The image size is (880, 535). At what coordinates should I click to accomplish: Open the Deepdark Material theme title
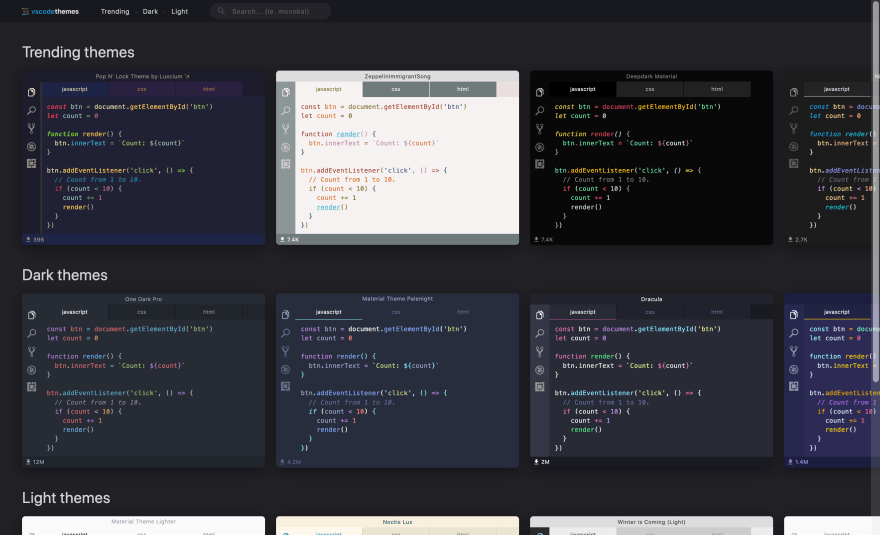[x=651, y=76]
